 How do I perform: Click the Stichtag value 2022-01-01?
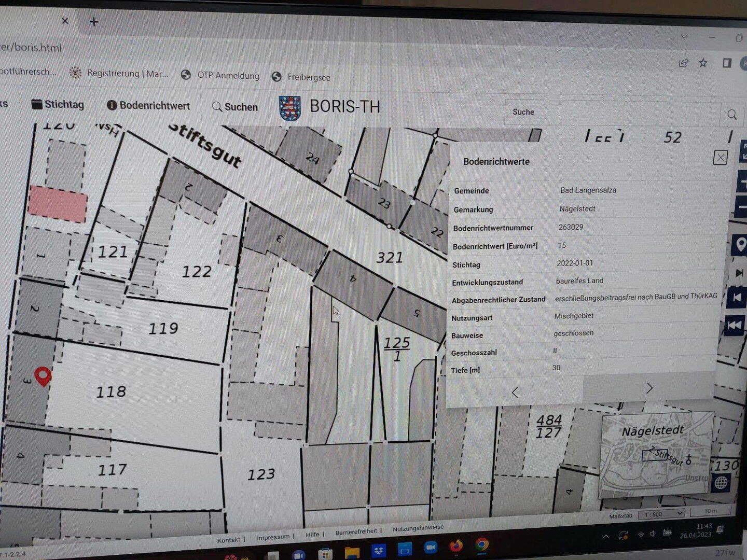(x=575, y=263)
